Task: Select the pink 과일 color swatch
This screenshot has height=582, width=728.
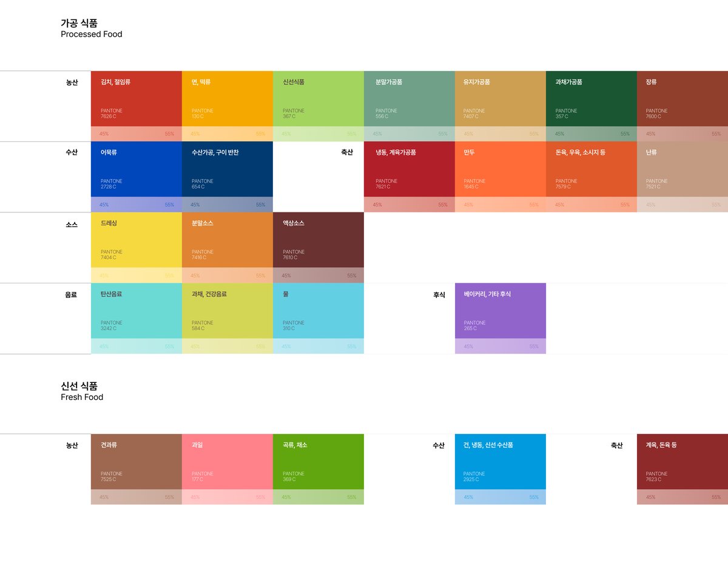Action: 227,461
